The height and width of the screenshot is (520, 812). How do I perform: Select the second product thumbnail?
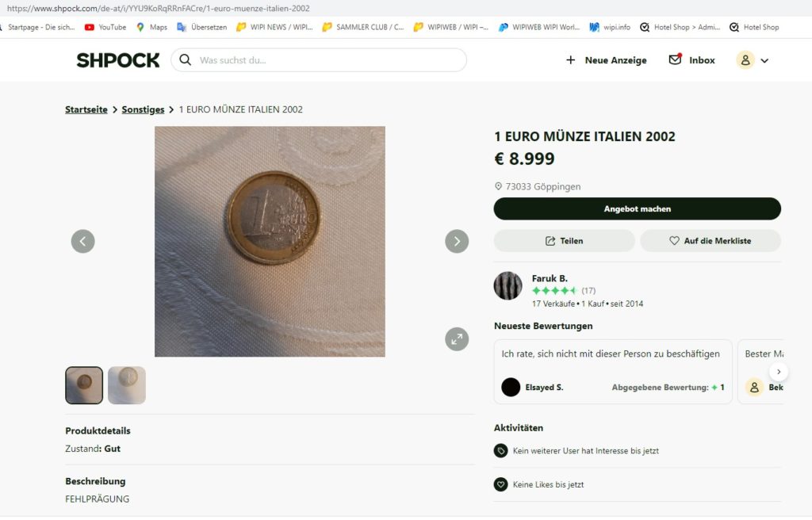126,384
